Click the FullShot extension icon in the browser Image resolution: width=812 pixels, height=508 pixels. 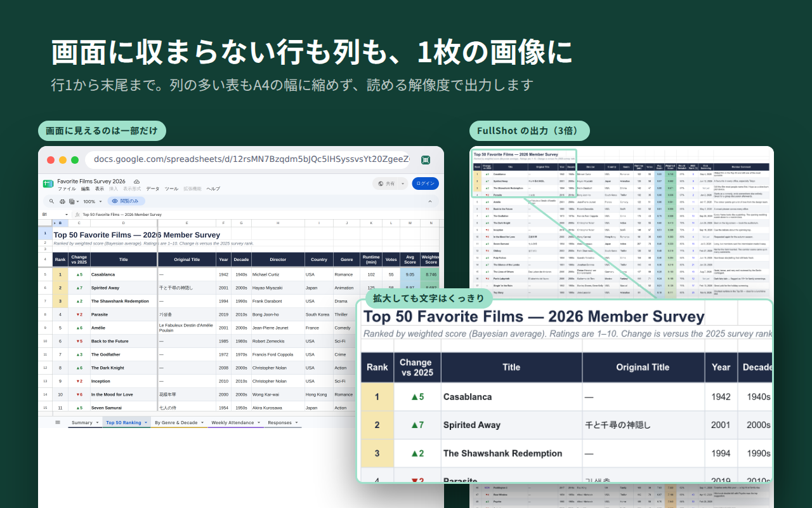tap(426, 160)
